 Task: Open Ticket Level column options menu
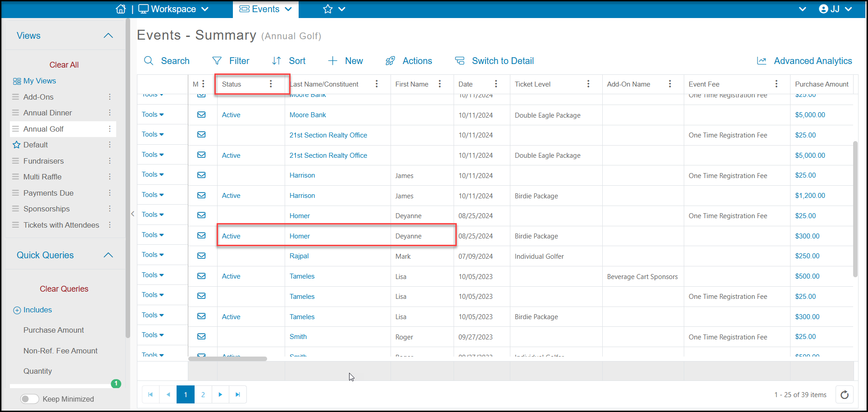(588, 84)
